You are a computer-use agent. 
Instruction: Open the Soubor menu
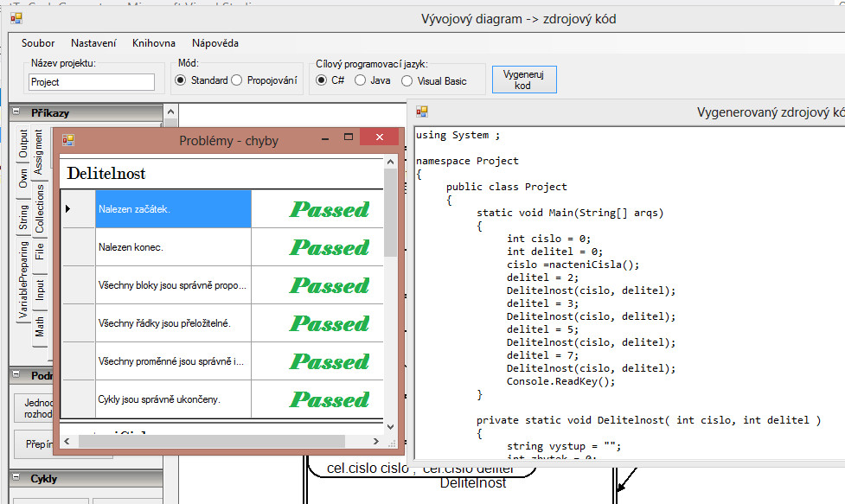point(38,43)
